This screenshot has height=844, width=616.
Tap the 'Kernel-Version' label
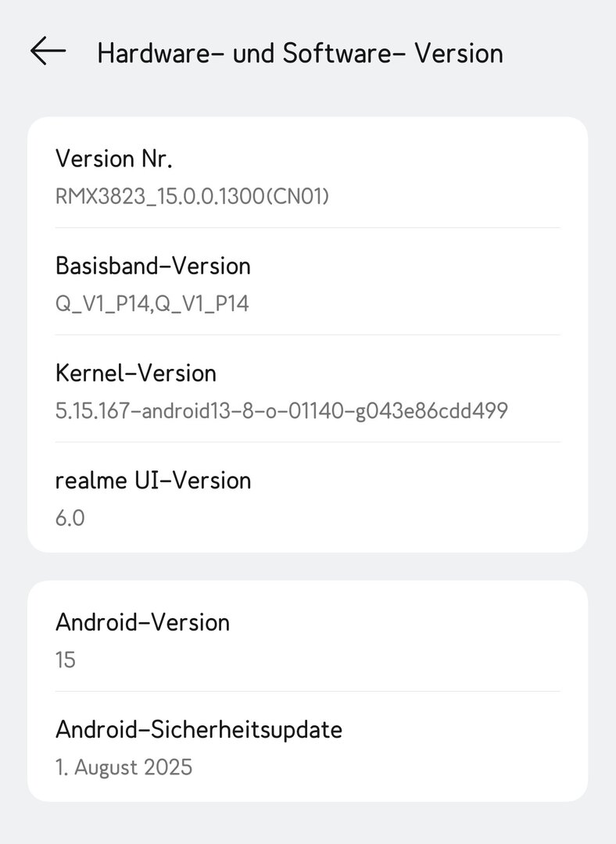click(136, 373)
